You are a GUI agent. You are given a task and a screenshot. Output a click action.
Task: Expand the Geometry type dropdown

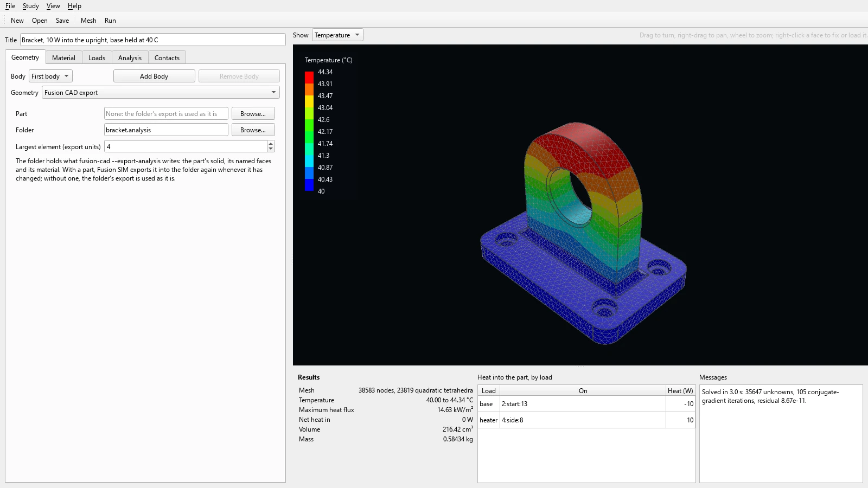tap(161, 93)
